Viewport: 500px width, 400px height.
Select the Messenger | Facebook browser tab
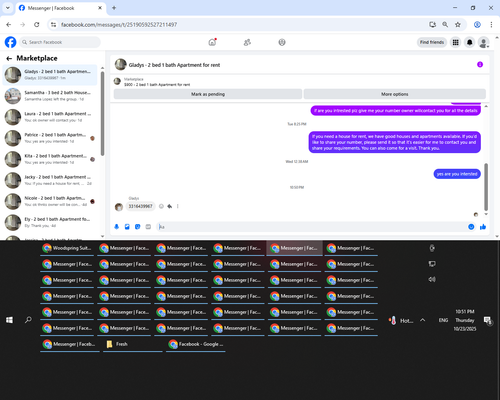pos(60,8)
